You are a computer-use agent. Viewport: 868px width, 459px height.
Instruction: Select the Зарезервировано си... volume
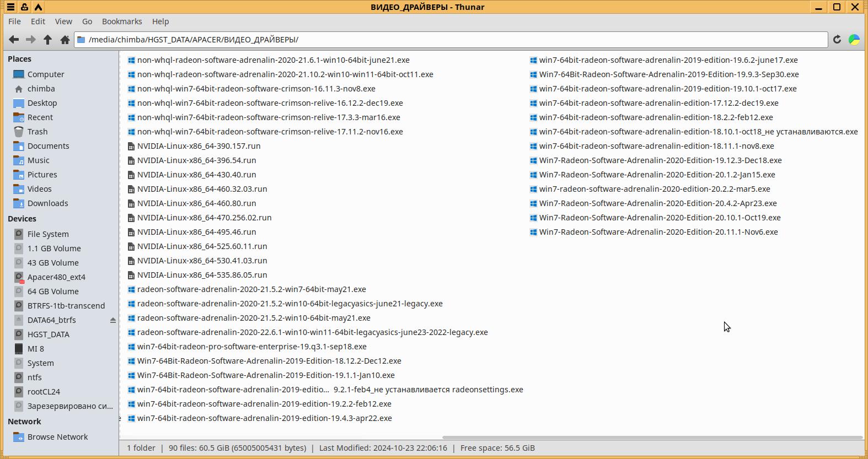coord(70,406)
